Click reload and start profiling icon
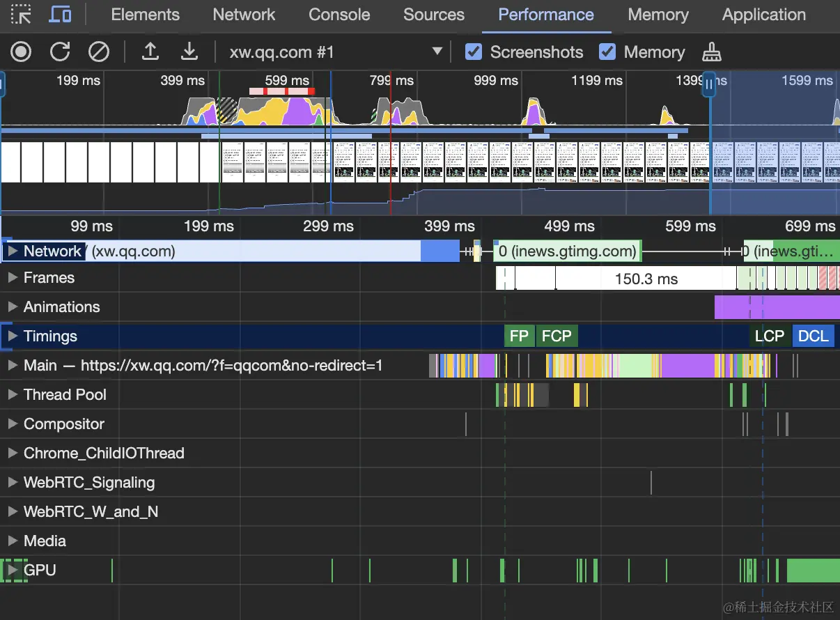The image size is (840, 620). pyautogui.click(x=60, y=52)
